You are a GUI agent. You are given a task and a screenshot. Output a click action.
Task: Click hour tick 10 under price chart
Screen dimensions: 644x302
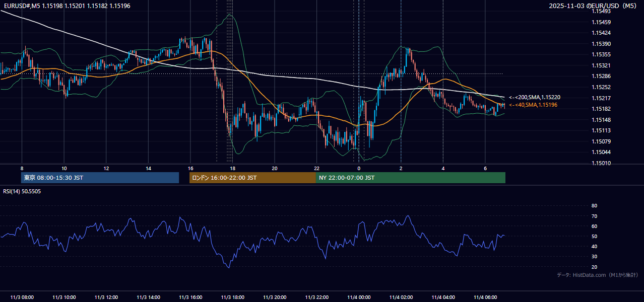[64, 168]
